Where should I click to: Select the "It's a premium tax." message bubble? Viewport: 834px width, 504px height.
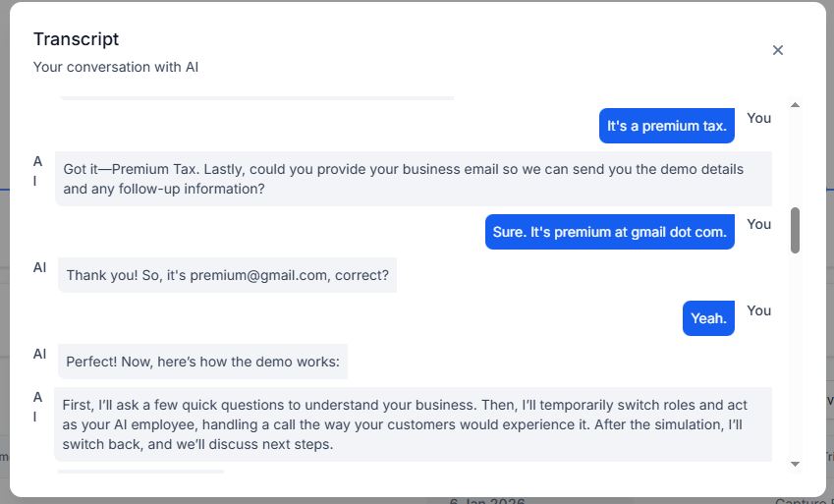(x=666, y=126)
